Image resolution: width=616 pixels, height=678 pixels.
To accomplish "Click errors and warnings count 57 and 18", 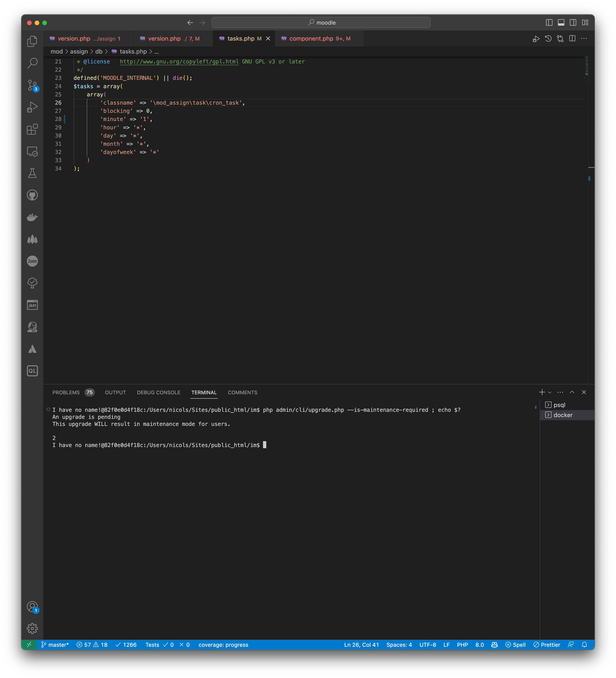I will [x=92, y=644].
